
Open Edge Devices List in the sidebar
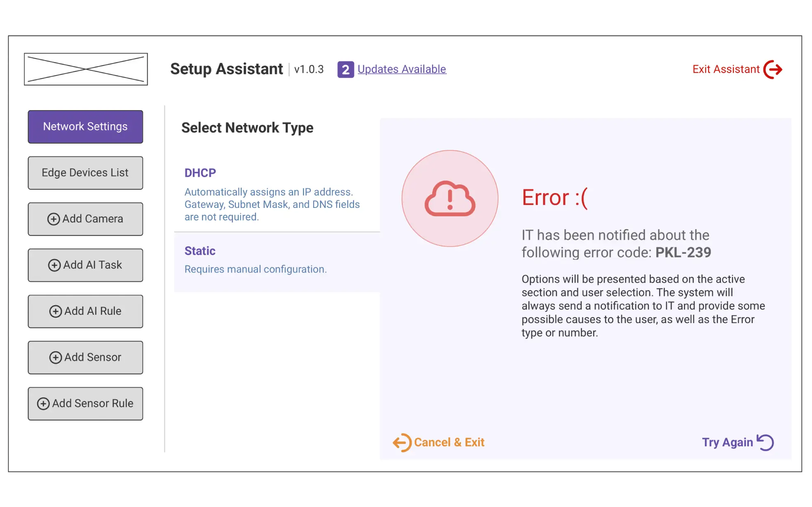coord(85,173)
